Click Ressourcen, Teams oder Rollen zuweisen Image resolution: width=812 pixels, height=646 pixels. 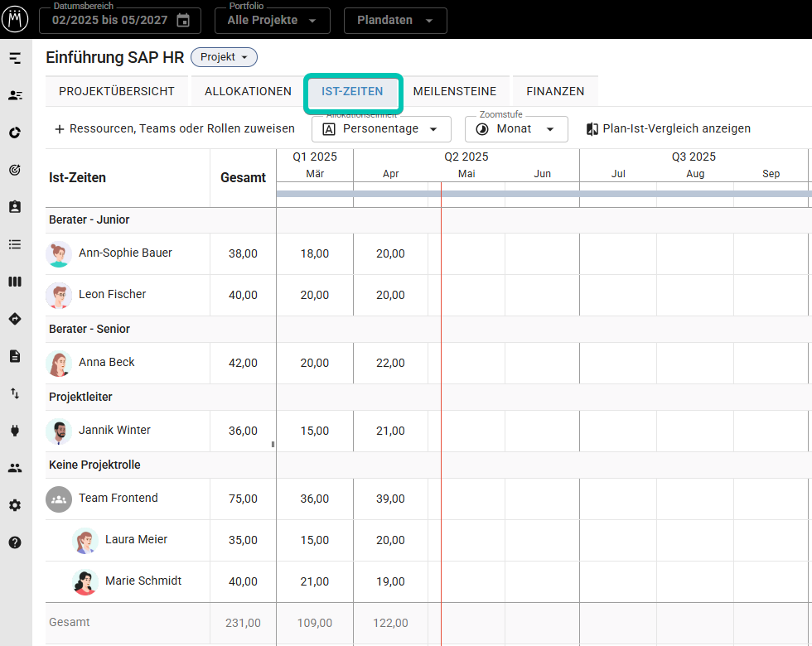point(175,128)
